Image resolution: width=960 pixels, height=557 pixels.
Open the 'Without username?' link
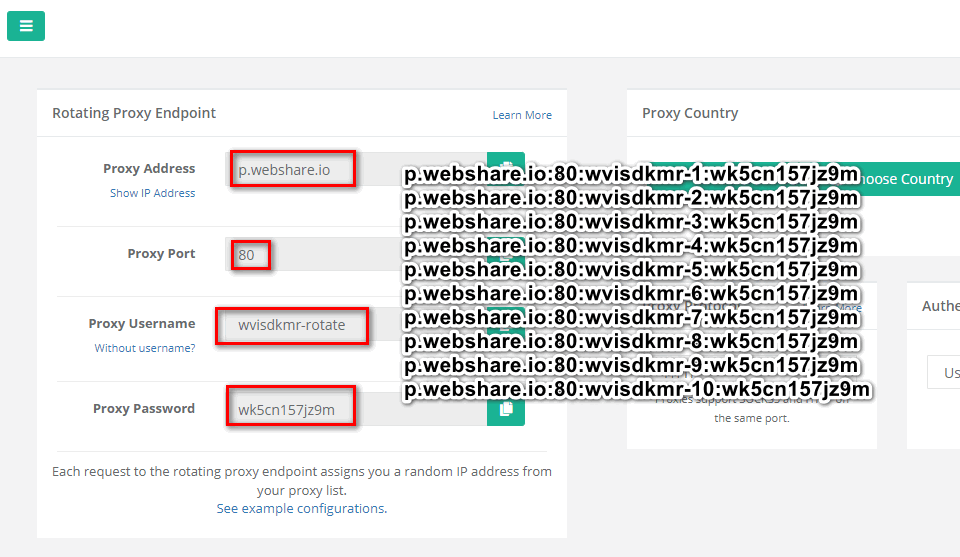[x=144, y=348]
